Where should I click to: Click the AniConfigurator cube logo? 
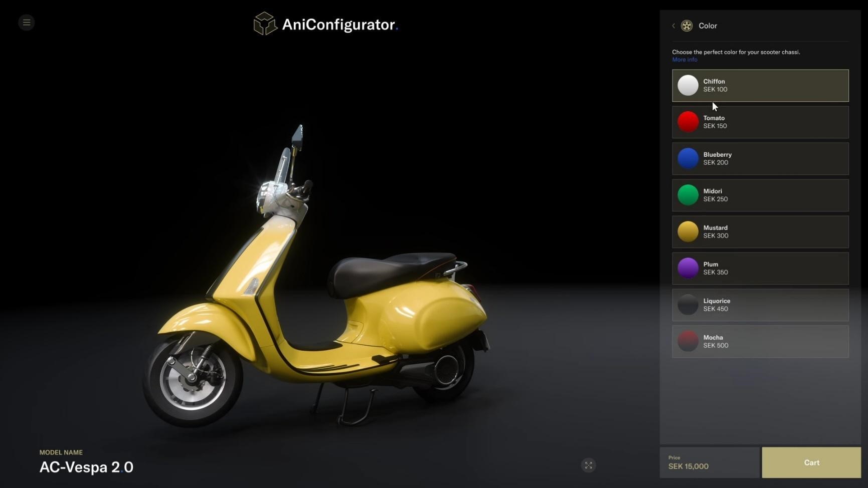(x=265, y=24)
